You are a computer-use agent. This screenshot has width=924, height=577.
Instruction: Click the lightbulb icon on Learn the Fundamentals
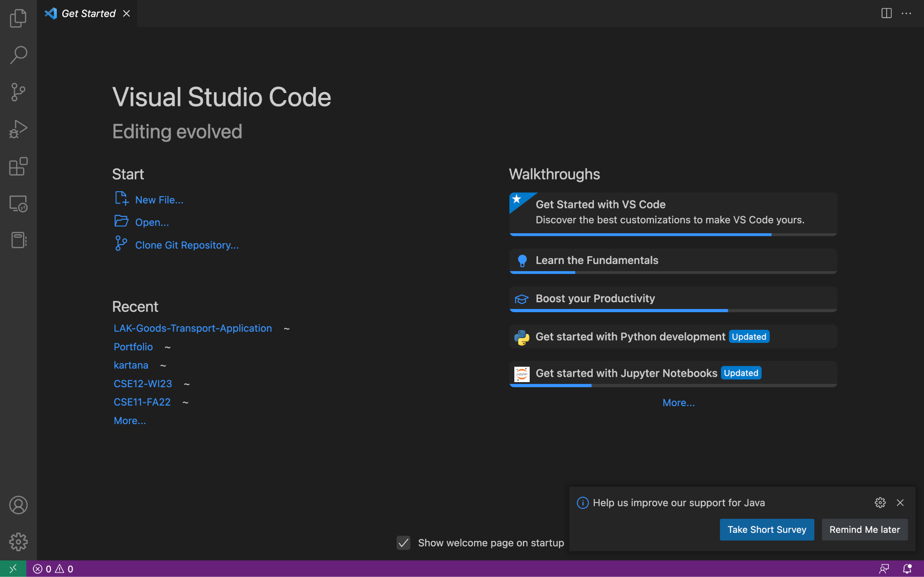tap(522, 261)
